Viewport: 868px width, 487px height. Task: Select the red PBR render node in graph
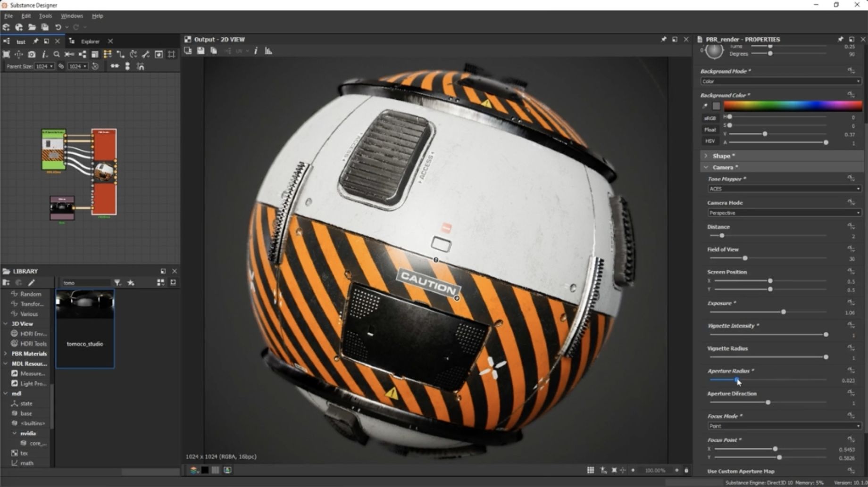point(104,172)
